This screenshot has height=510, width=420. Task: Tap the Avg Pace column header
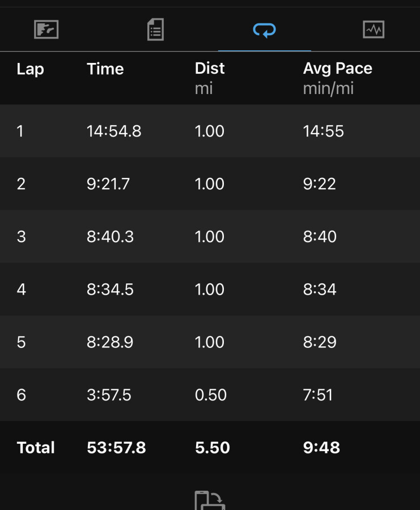tap(337, 78)
